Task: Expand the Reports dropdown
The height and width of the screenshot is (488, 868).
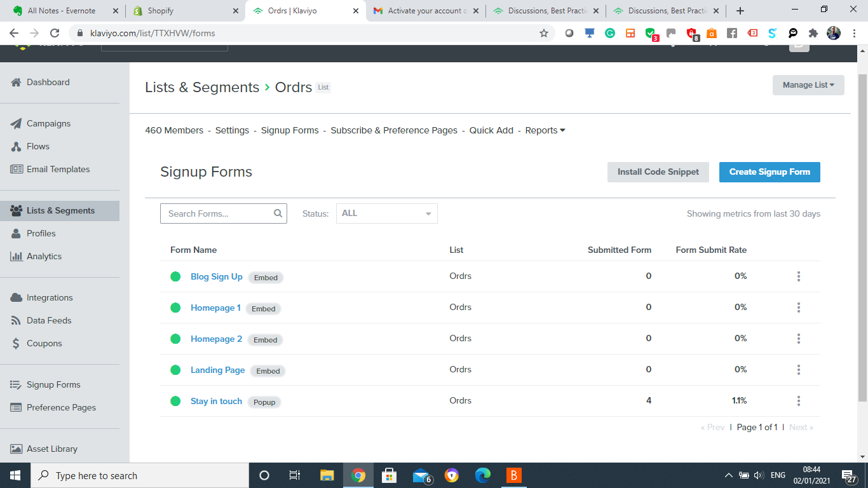Action: 545,130
